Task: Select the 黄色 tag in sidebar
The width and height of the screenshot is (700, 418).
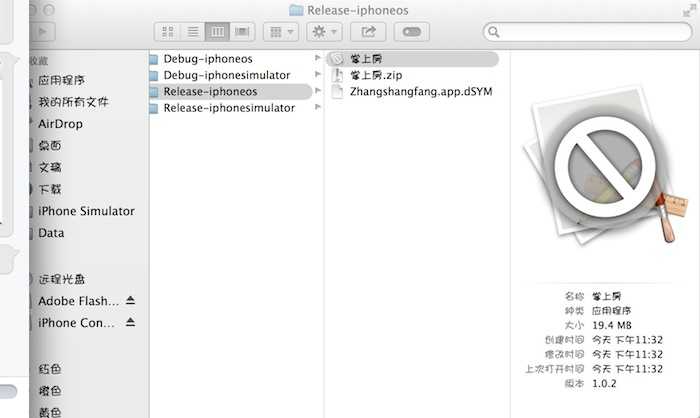Action: pyautogui.click(x=50, y=413)
